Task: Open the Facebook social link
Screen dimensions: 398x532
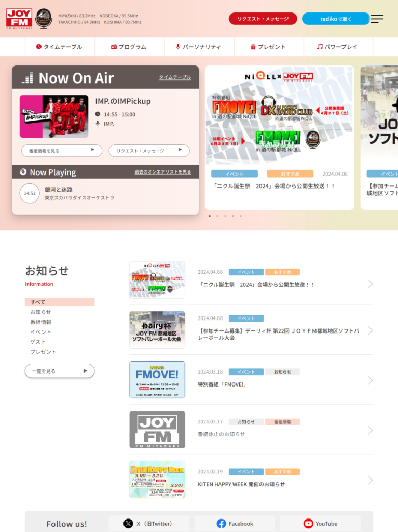Action: (x=235, y=524)
